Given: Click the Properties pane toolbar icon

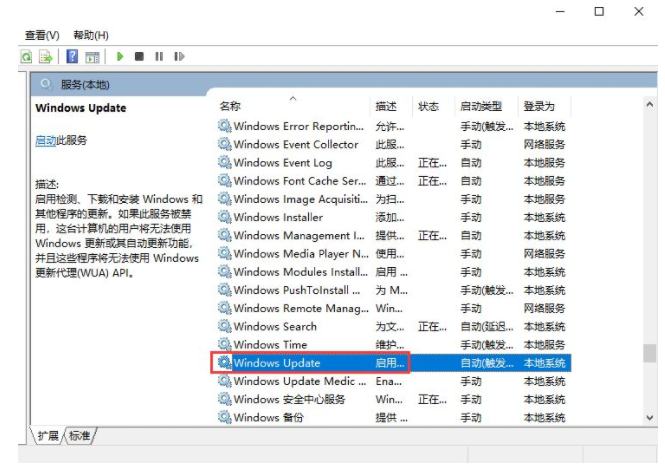Looking at the screenshot, I should (92, 57).
